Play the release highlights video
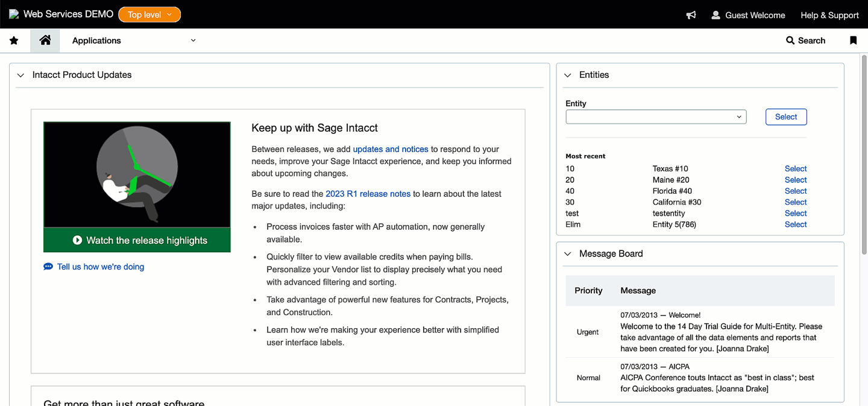The image size is (868, 406). tap(137, 240)
